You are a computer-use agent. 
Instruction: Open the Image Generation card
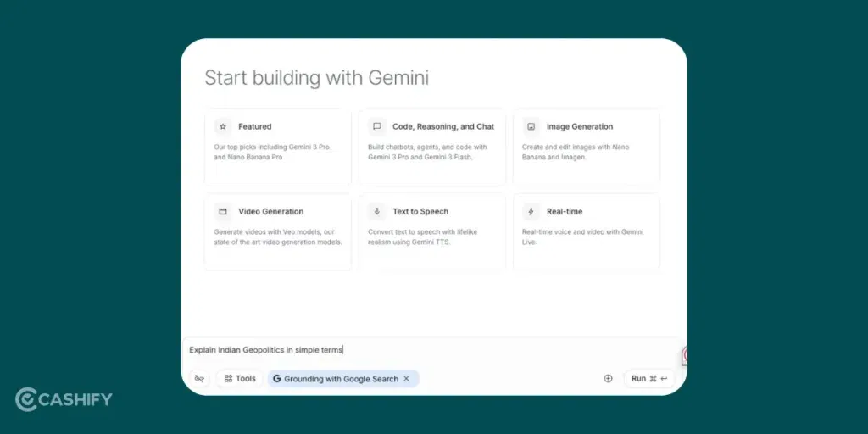[587, 147]
